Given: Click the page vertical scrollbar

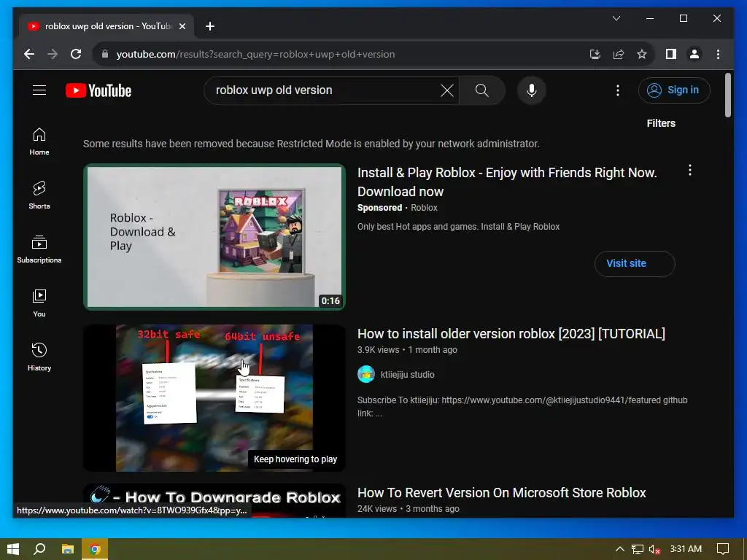Looking at the screenshot, I should click(727, 95).
